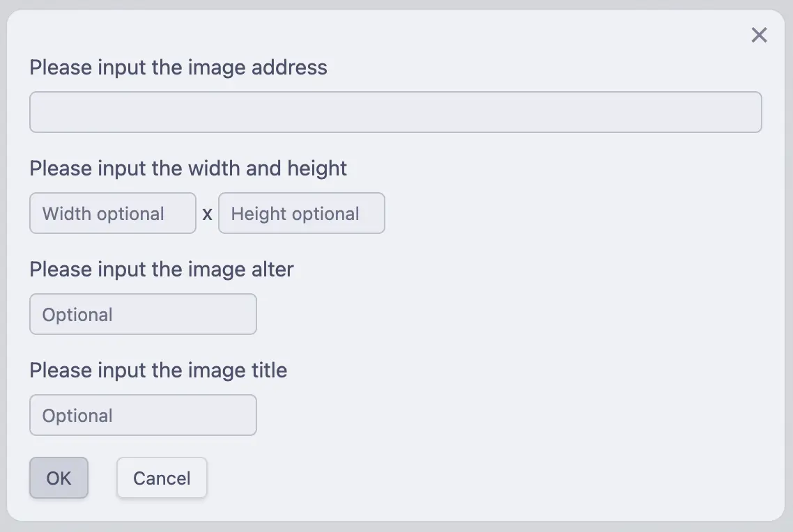Click the "Please input the image address" label
Viewport: 793px width, 532px height.
(178, 68)
